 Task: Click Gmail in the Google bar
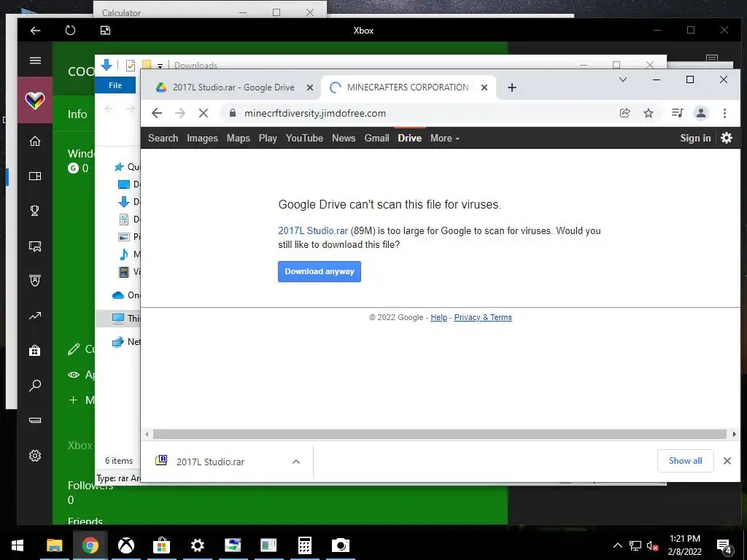(377, 138)
